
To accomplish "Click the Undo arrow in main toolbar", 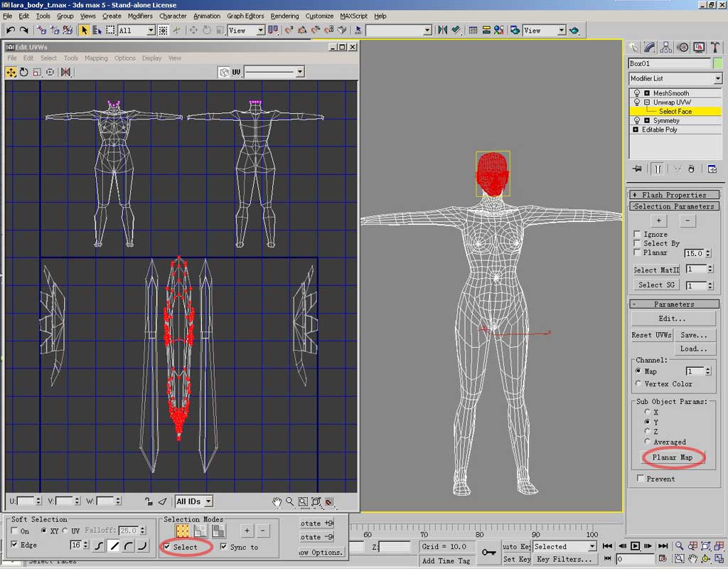I will pos(11,31).
